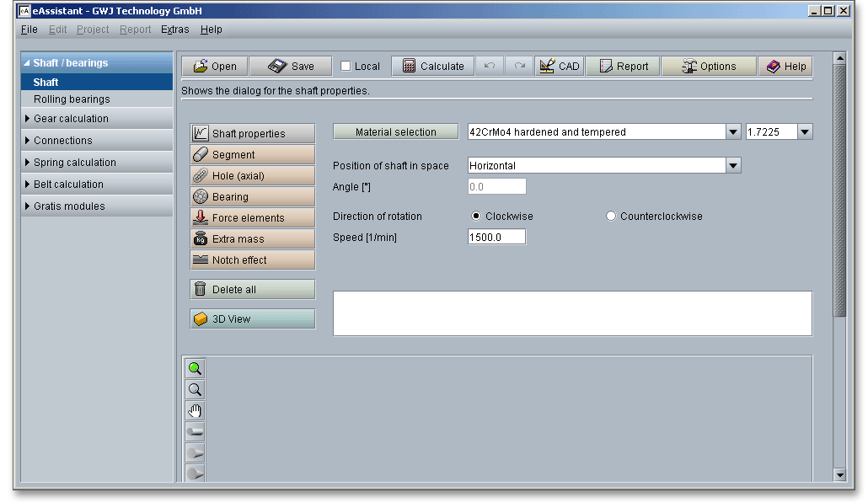Select Counterclockwise rotation direction
This screenshot has height=503, width=868.
(x=611, y=217)
